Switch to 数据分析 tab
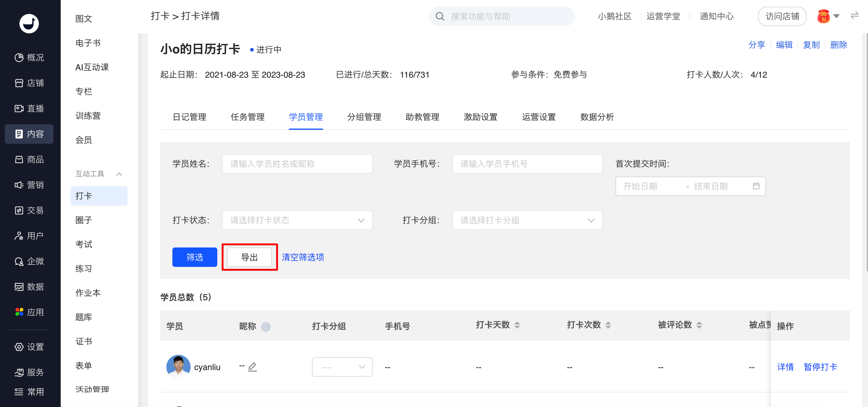Viewport: 868px width, 407px height. tap(597, 117)
